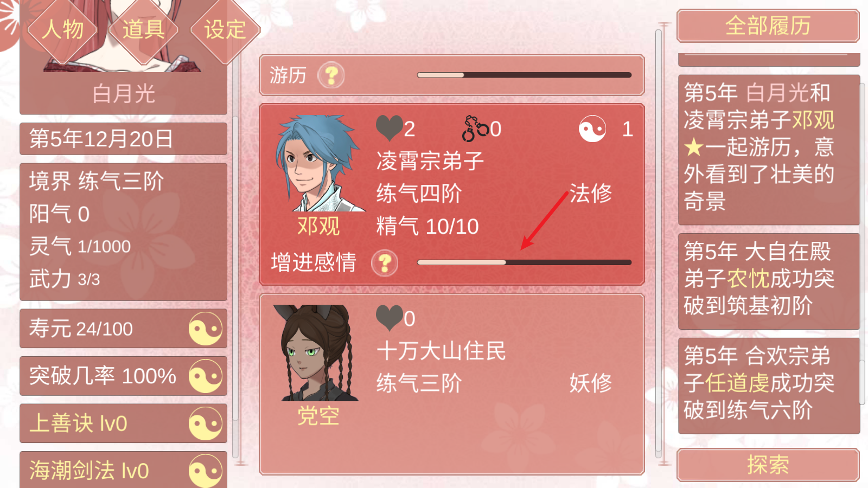Viewport: 868px width, 488px height.
Task: Click the white yin-yang icon on 邓观's card
Action: (x=592, y=129)
